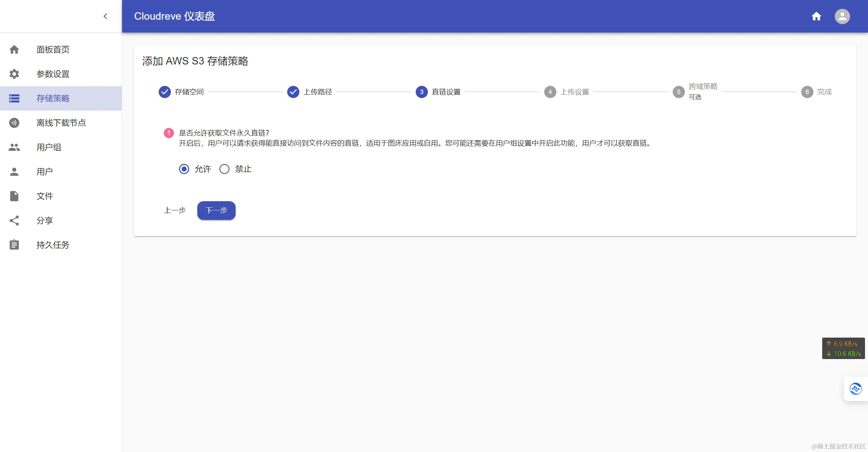Click the 离线下载节点 node icon

click(x=14, y=123)
